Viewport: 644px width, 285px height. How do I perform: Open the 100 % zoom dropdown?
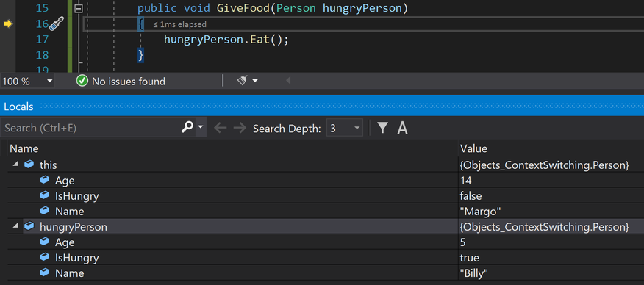pyautogui.click(x=50, y=82)
